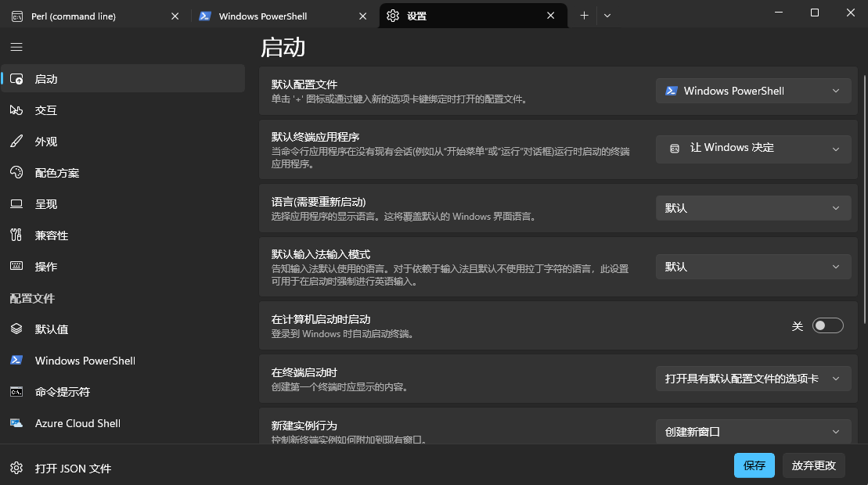Click the 命令提示符 cmd icon
The height and width of the screenshot is (485, 868).
point(16,392)
